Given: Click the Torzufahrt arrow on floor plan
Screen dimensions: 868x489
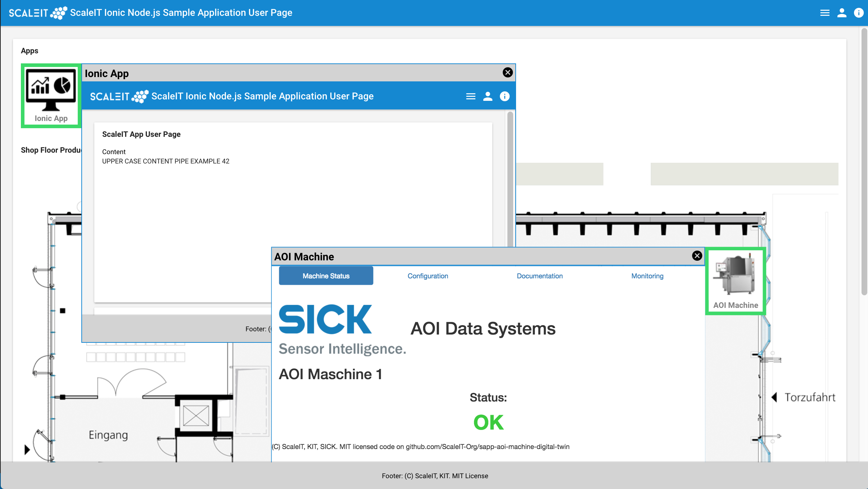Looking at the screenshot, I should point(774,397).
